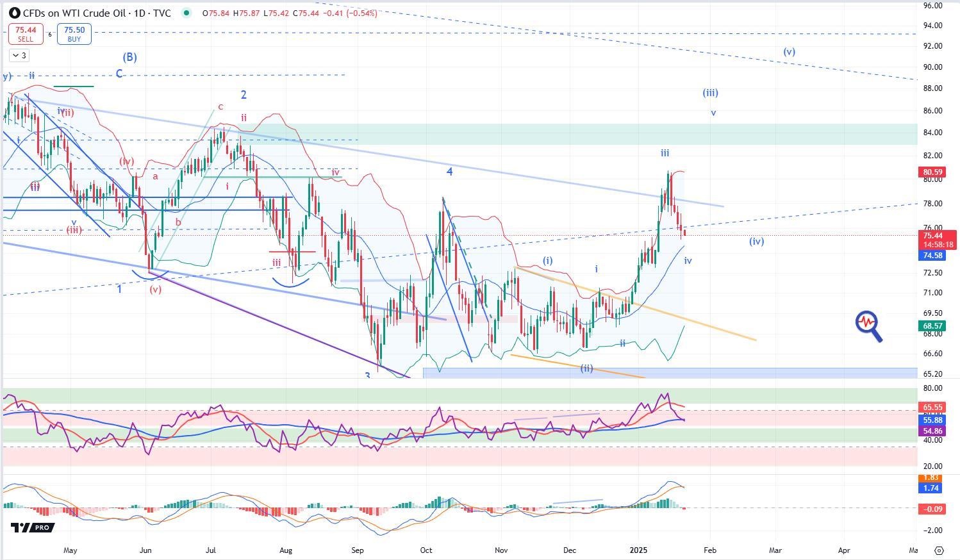Viewport: 960px width, 560px height.
Task: Click the red 80.59 price tag
Action: pos(933,172)
